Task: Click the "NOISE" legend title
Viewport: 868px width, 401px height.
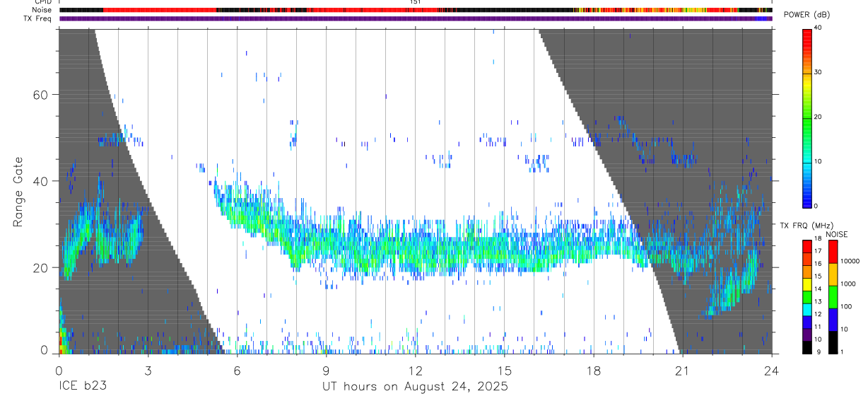Action: [x=836, y=234]
